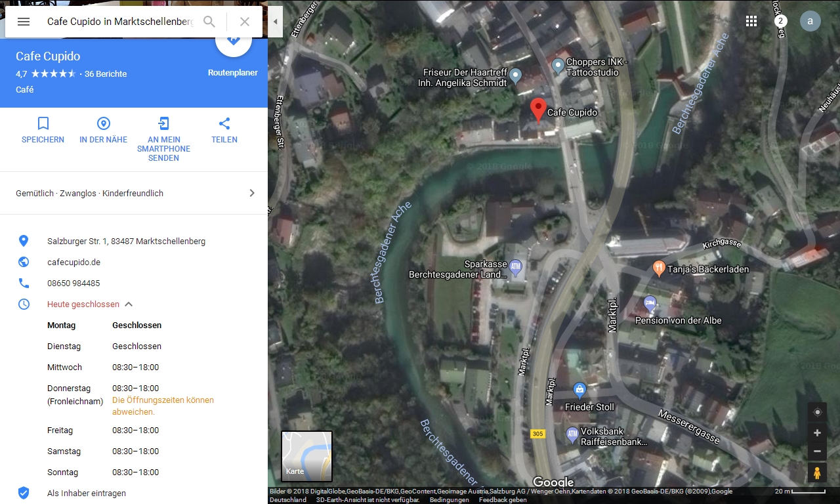The image size is (840, 504).
Task: Open notifications badge showing 2
Action: 780,21
